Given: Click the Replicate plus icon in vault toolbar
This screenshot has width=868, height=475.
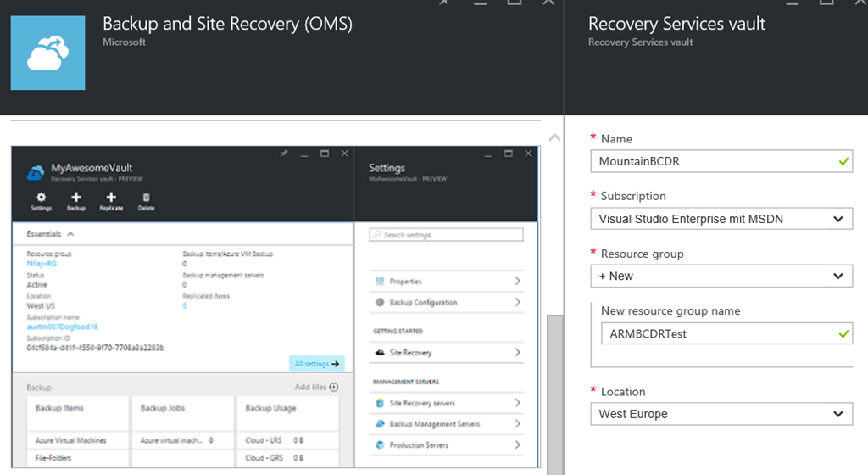Looking at the screenshot, I should [111, 198].
